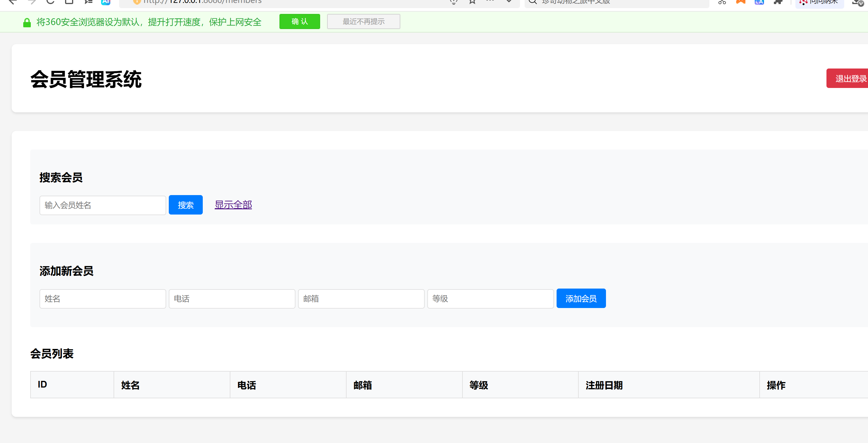Open the browser extensions puzzle icon
The height and width of the screenshot is (443, 868).
coord(778,2)
